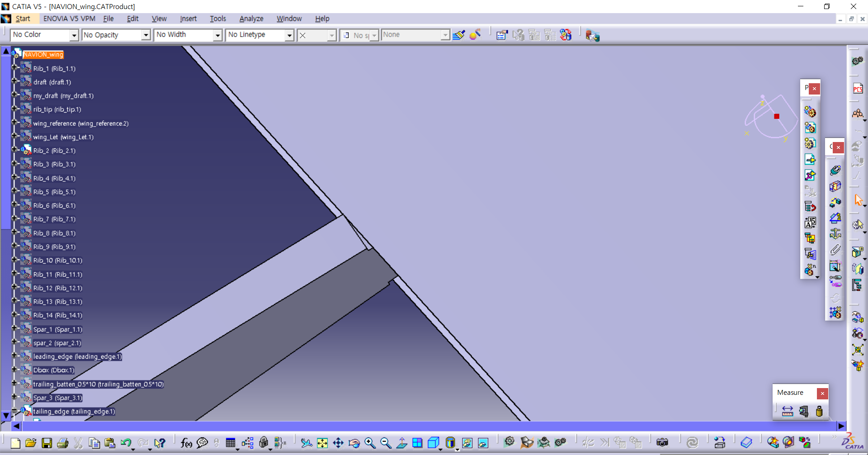Click the paperclip icon in the floating toolbar

(835, 250)
